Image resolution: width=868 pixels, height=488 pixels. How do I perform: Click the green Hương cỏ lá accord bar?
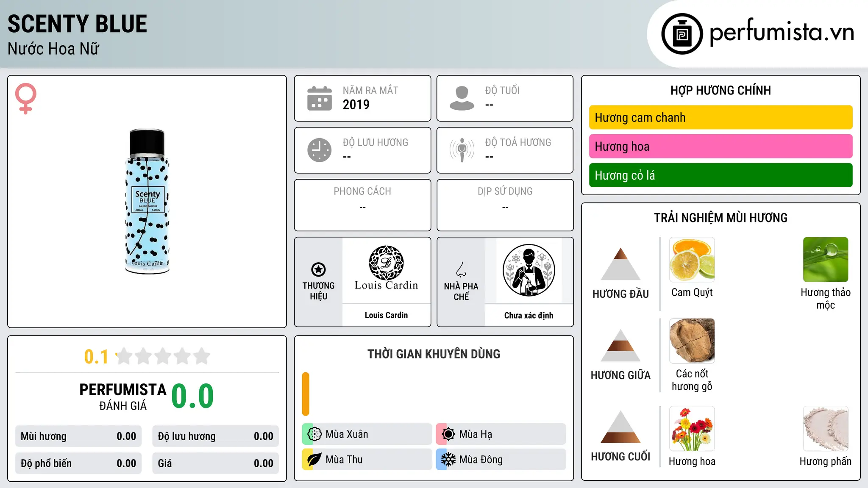click(x=721, y=175)
